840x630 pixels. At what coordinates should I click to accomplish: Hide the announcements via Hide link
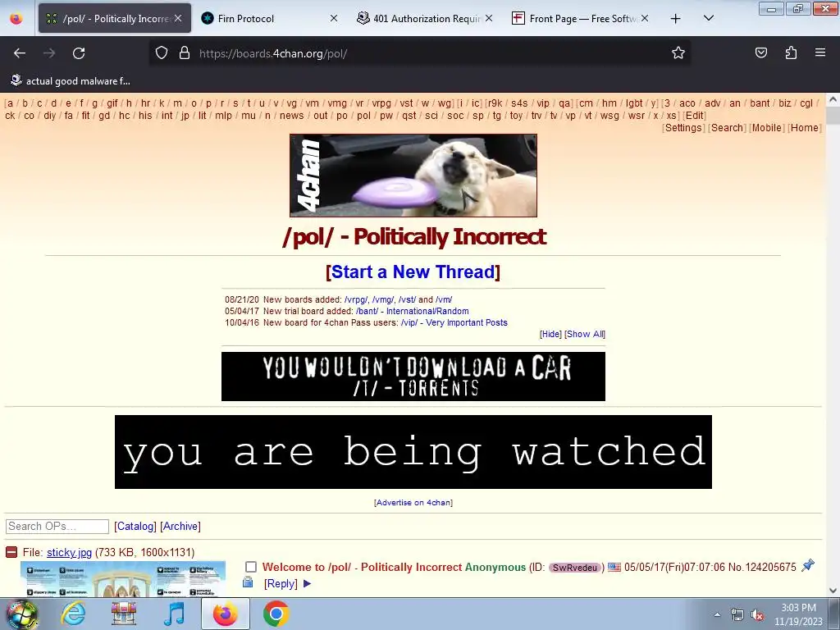click(x=550, y=334)
